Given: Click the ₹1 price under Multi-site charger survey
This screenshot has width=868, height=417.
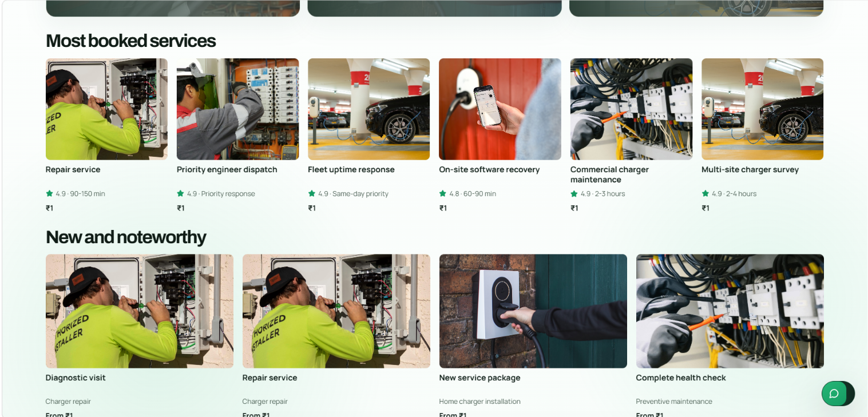Looking at the screenshot, I should [x=706, y=208].
